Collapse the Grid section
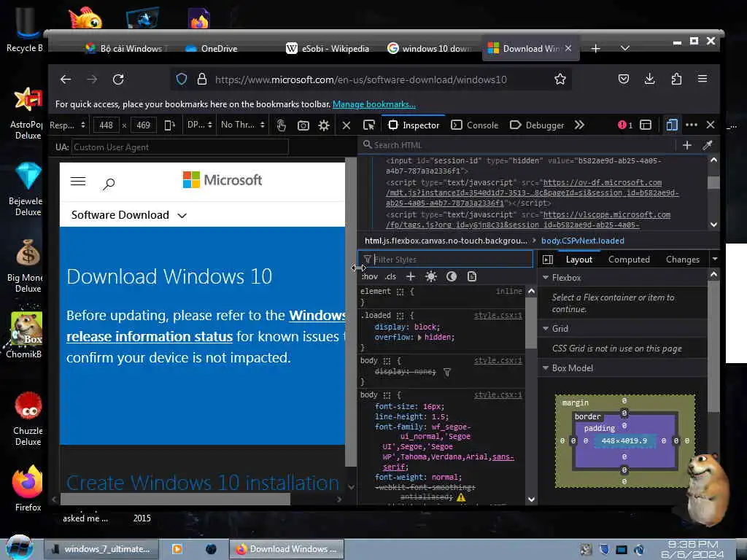This screenshot has width=747, height=560. (546, 329)
